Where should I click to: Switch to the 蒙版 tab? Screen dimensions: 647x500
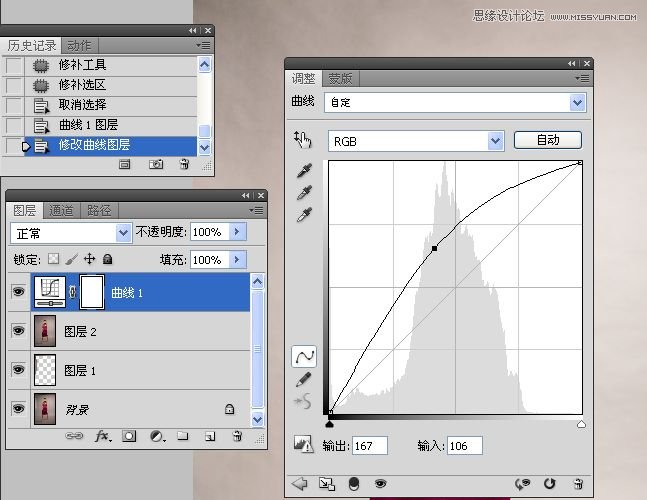[340, 78]
